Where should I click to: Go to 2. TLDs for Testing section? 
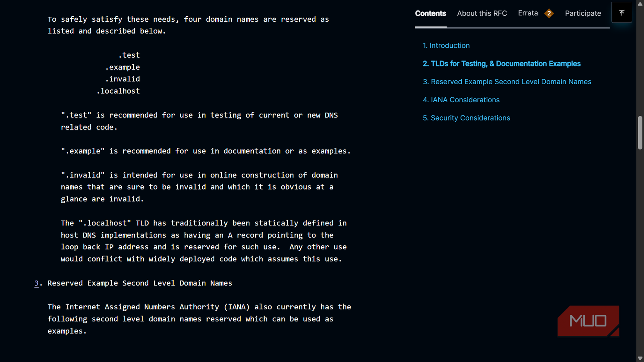click(x=502, y=64)
